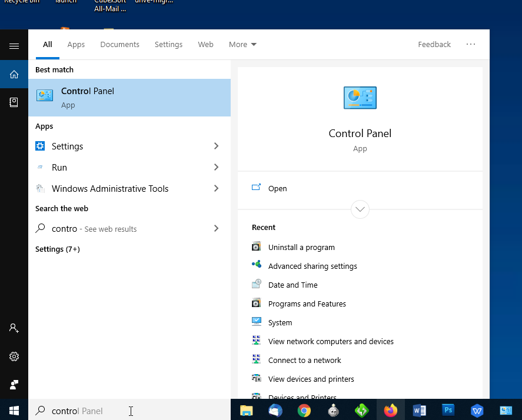Open Microsoft Word from taskbar

[x=419, y=411]
